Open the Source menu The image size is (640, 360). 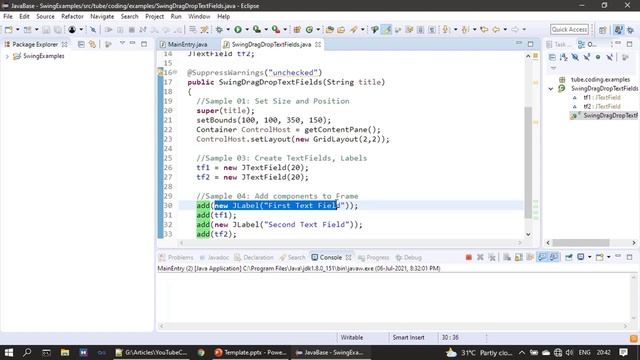pos(45,16)
